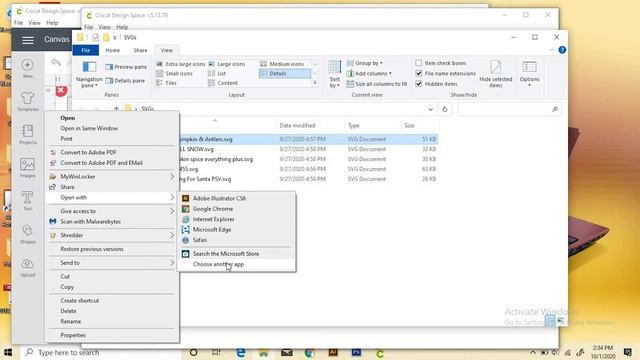Collapse the ribbon with the chevron
Viewport: 640px width, 360px height.
pos(552,50)
